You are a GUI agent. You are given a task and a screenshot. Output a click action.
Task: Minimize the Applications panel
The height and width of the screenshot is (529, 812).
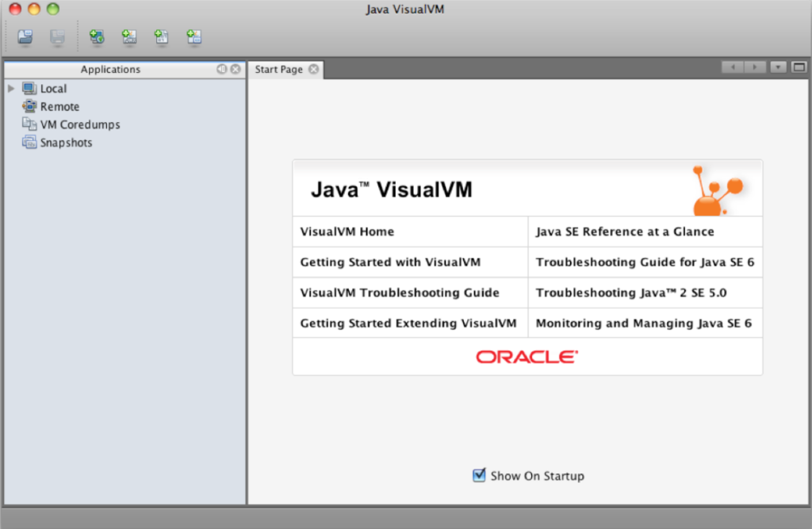[222, 69]
